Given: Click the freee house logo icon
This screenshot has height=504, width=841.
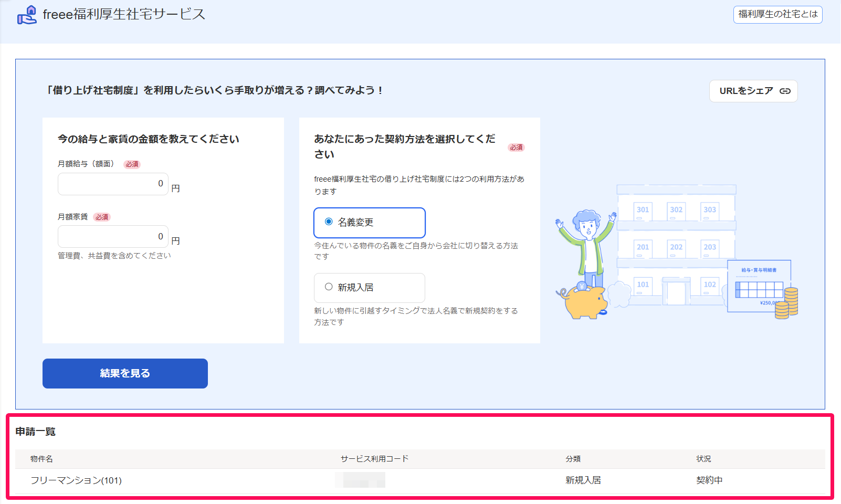Looking at the screenshot, I should point(27,15).
